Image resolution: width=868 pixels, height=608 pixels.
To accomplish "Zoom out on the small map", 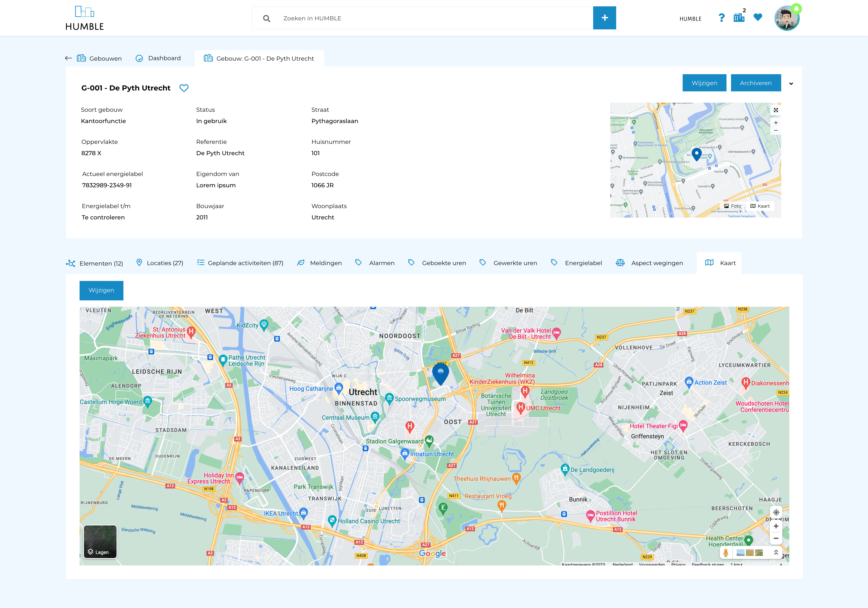I will 776,131.
